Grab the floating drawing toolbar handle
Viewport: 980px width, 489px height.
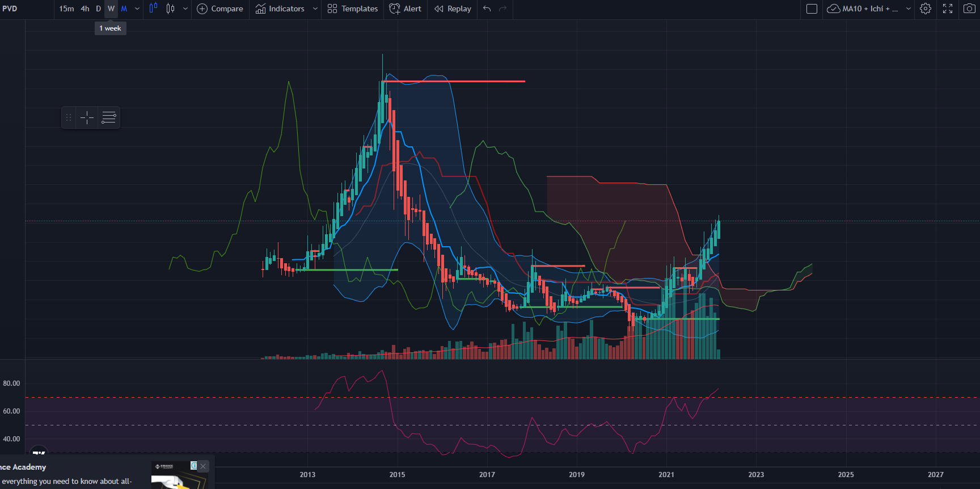point(69,117)
